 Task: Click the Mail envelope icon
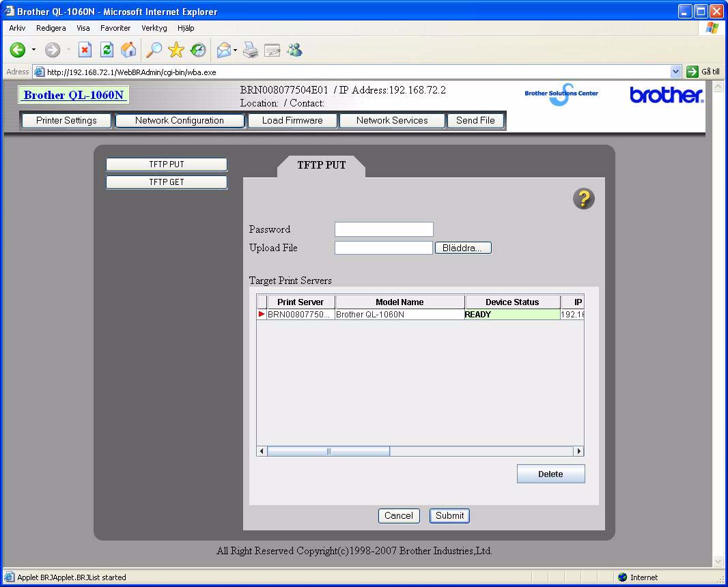point(224,50)
